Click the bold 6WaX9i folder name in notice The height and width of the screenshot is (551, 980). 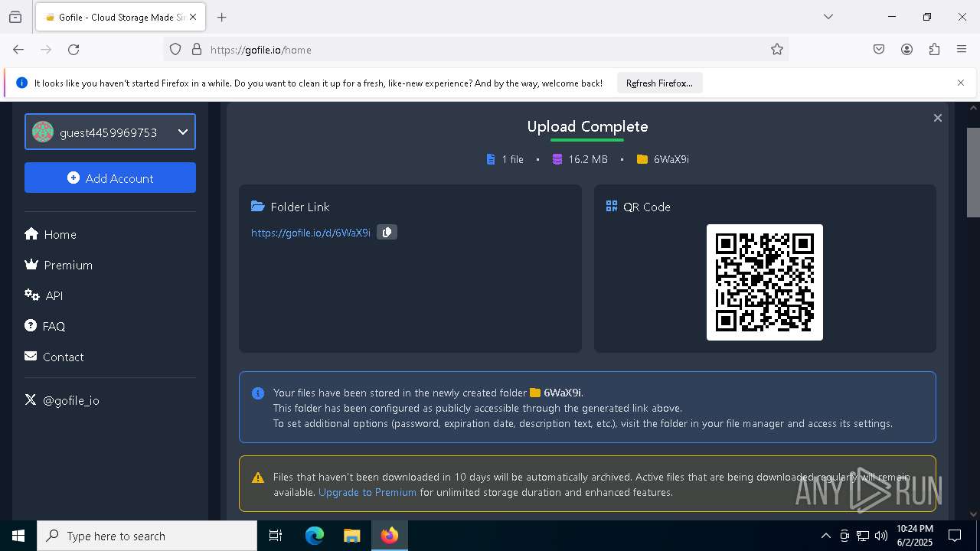(x=562, y=393)
